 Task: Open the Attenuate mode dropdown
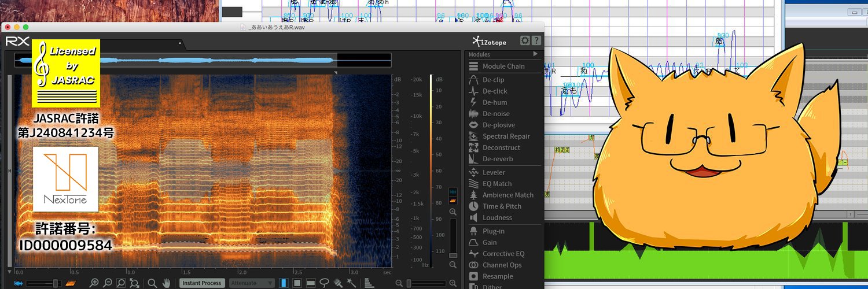[251, 283]
